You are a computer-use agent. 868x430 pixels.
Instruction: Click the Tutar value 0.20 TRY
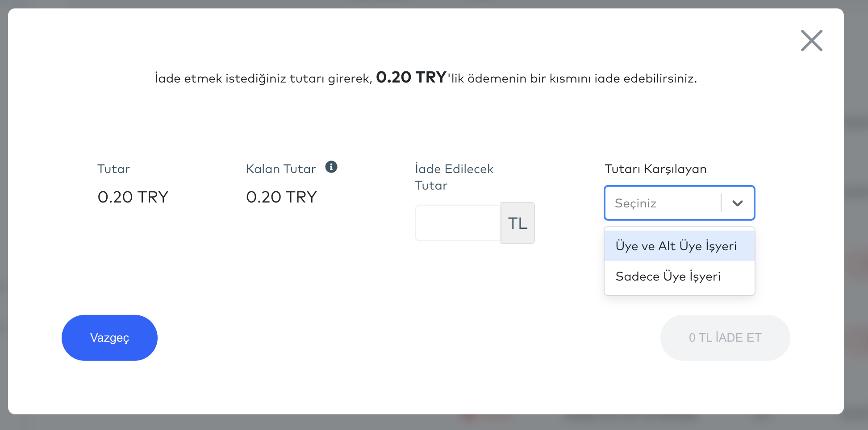point(133,197)
